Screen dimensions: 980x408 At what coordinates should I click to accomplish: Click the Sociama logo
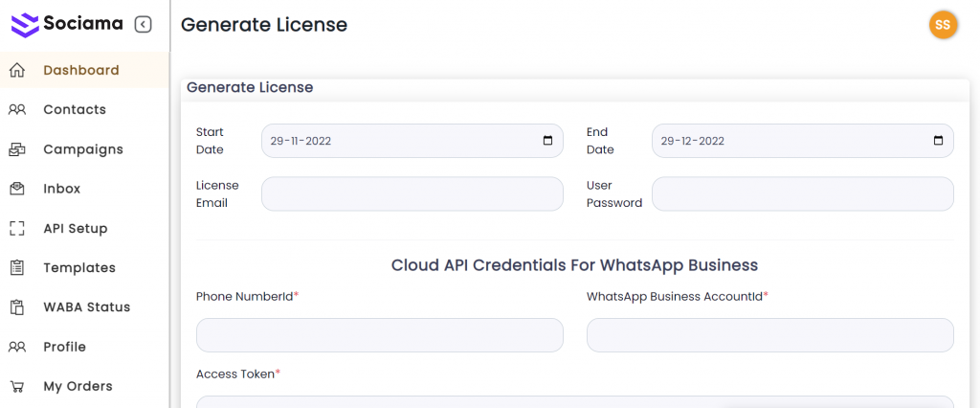(x=67, y=24)
